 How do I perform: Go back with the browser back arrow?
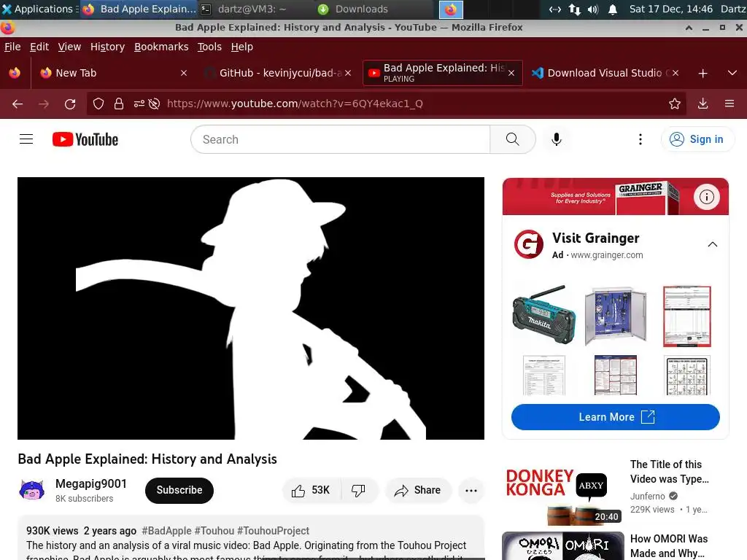click(18, 104)
